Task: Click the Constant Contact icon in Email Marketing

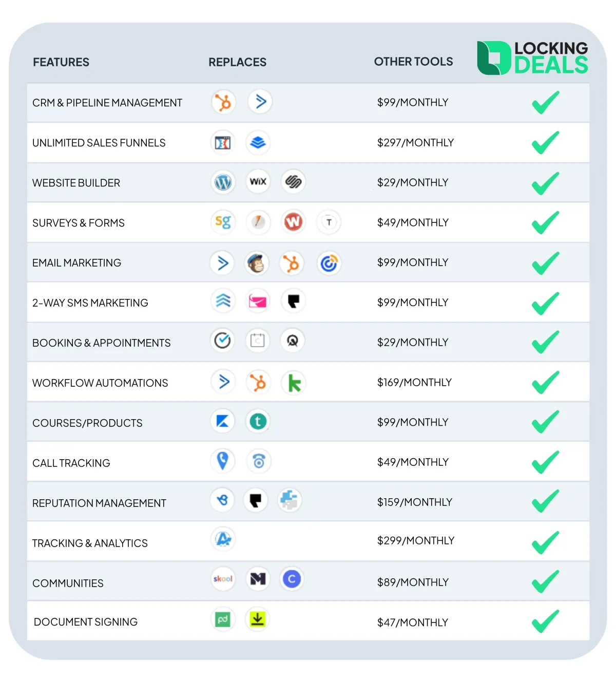Action: click(329, 263)
